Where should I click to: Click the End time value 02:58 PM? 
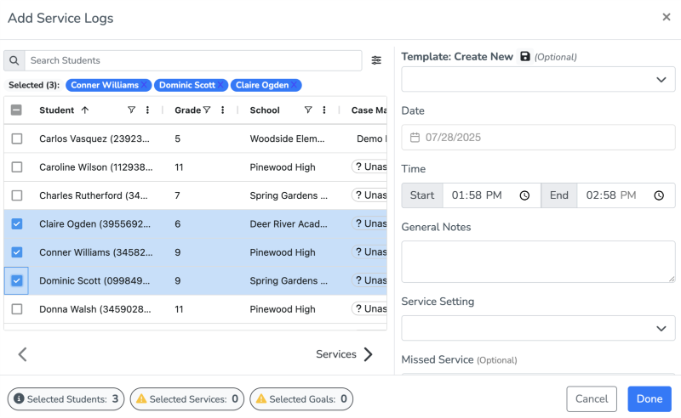tap(611, 196)
